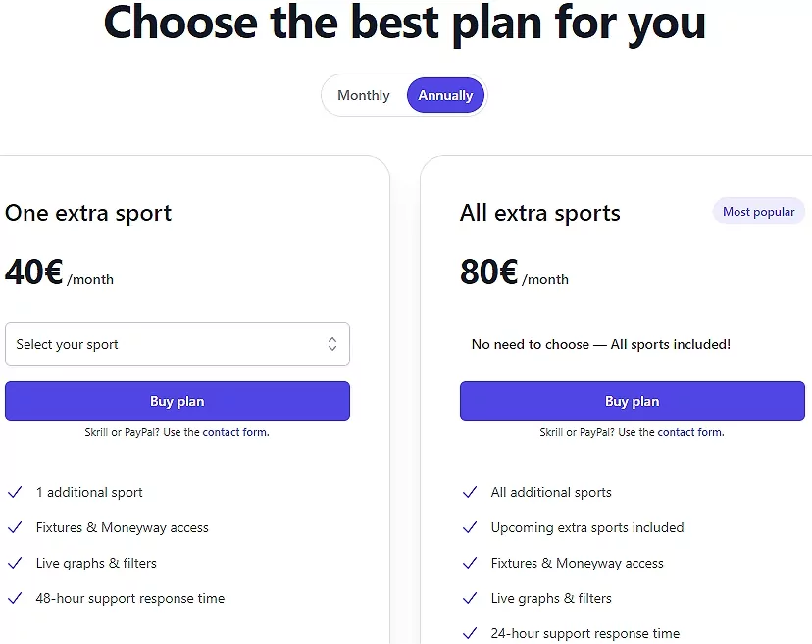Click the All extra sports plan title
The image size is (812, 644).
(540, 213)
